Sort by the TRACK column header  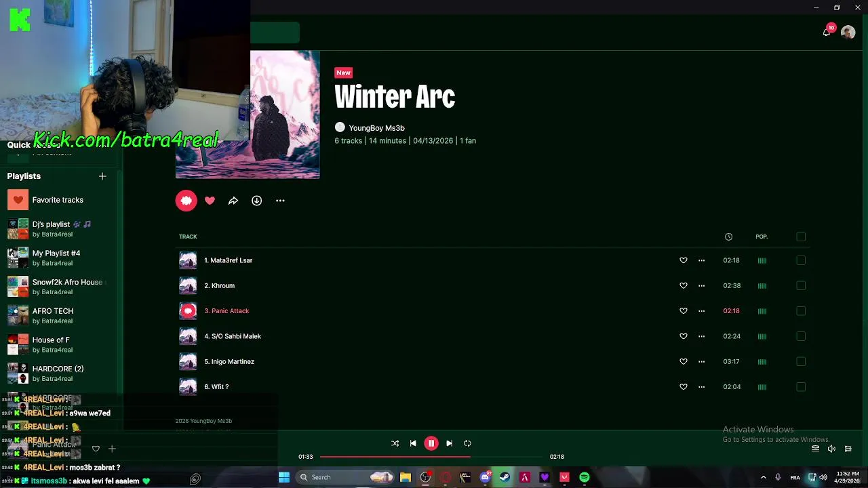point(188,237)
